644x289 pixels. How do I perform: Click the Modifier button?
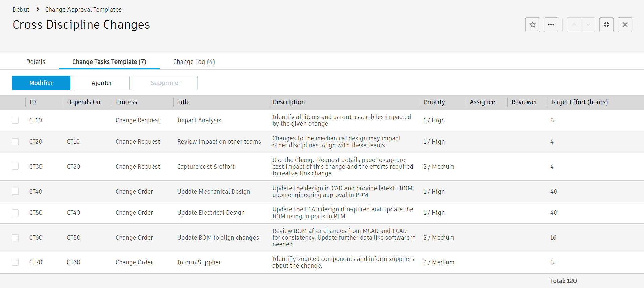click(x=41, y=83)
